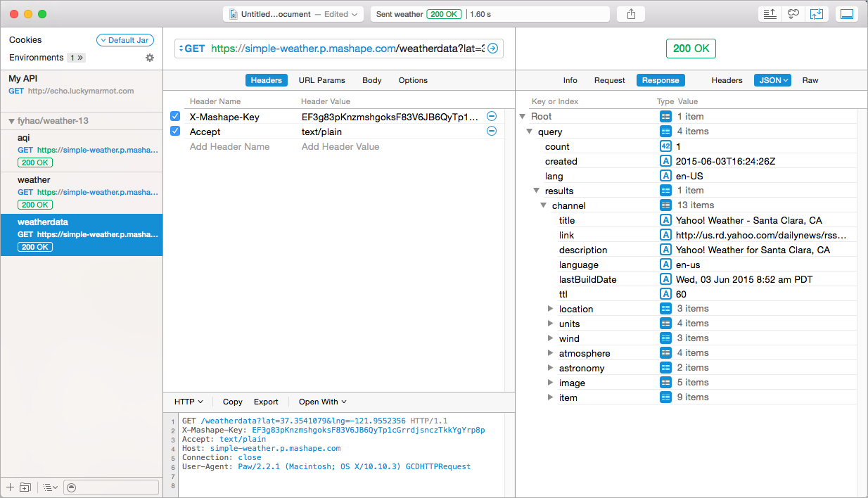Expand the atmosphere node
Screen dimensions: 868x498
pyautogui.click(x=551, y=353)
